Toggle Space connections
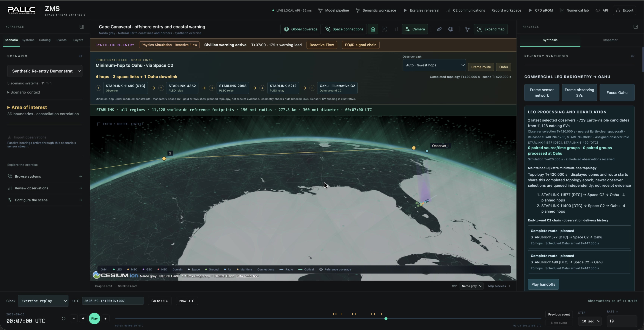Image resolution: width=644 pixels, height=330 pixels. tap(344, 29)
